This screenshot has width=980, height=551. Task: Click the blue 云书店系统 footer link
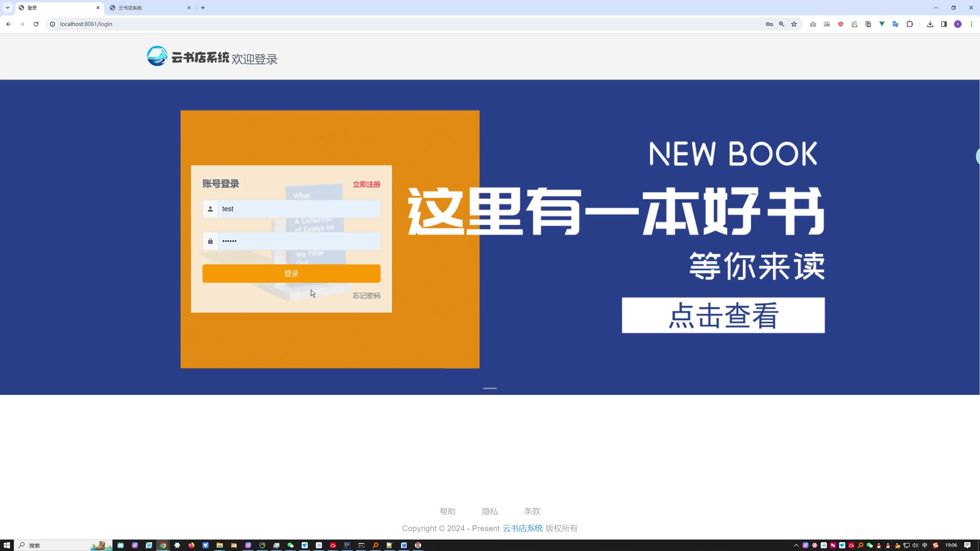click(523, 528)
